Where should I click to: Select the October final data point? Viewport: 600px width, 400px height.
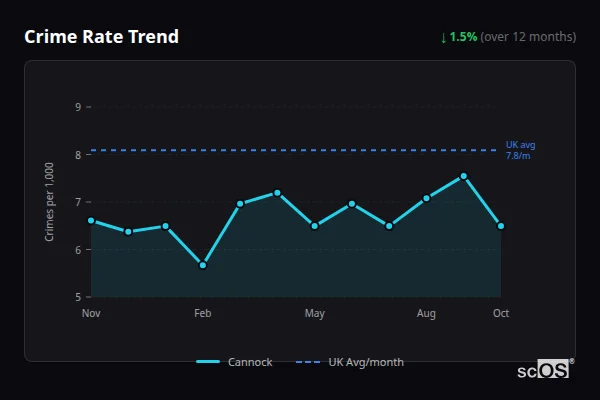[501, 226]
